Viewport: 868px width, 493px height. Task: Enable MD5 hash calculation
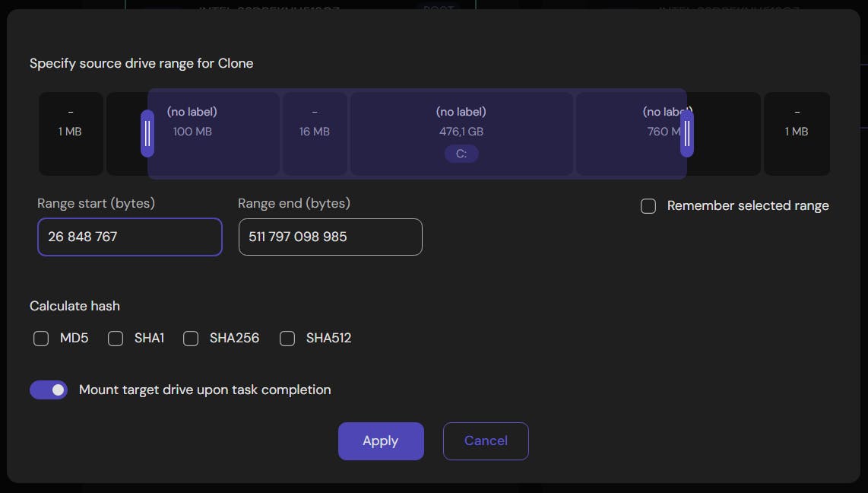click(41, 339)
